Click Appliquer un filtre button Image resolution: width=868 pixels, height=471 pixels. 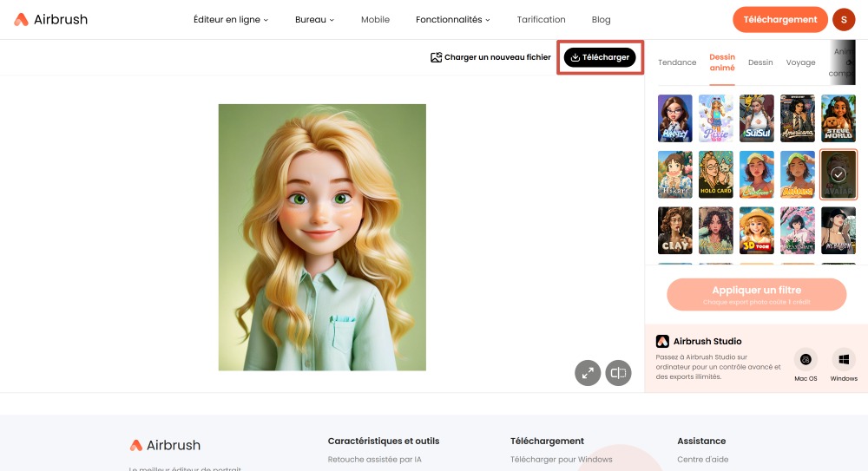(x=756, y=294)
